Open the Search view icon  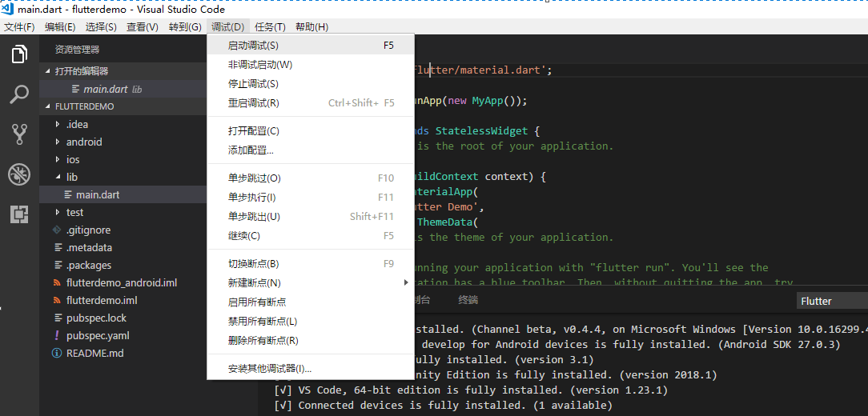click(x=19, y=94)
